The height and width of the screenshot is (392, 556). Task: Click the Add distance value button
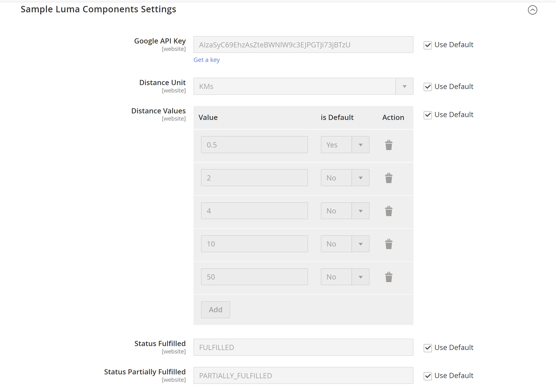(x=215, y=310)
